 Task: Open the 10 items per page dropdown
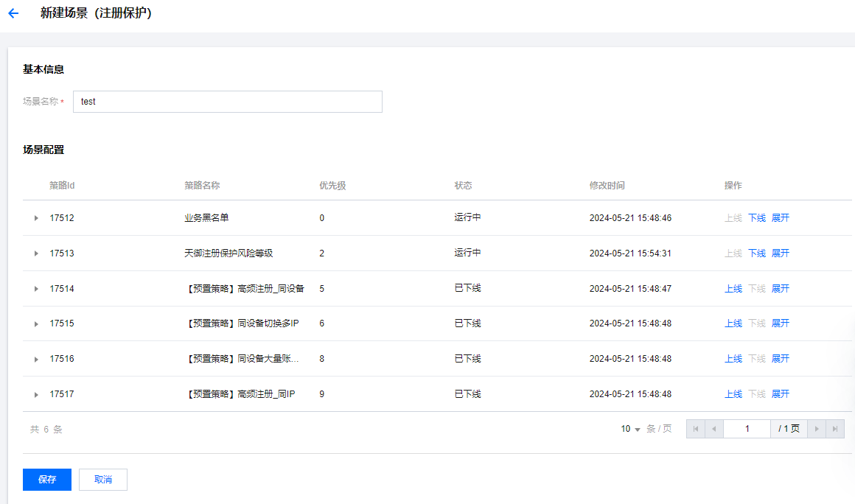(x=630, y=429)
